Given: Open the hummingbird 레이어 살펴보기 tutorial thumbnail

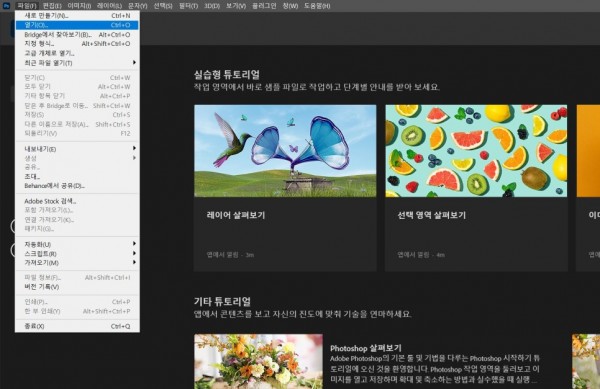Looking at the screenshot, I should [x=285, y=151].
